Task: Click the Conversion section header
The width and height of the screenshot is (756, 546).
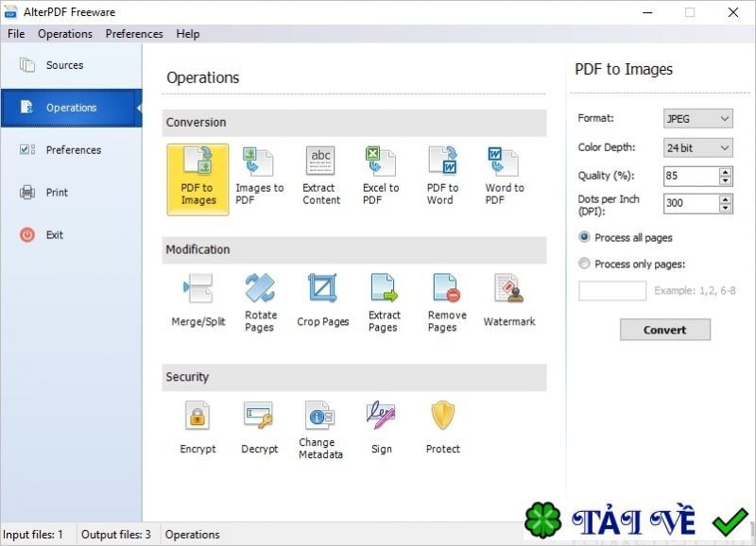Action: click(353, 123)
